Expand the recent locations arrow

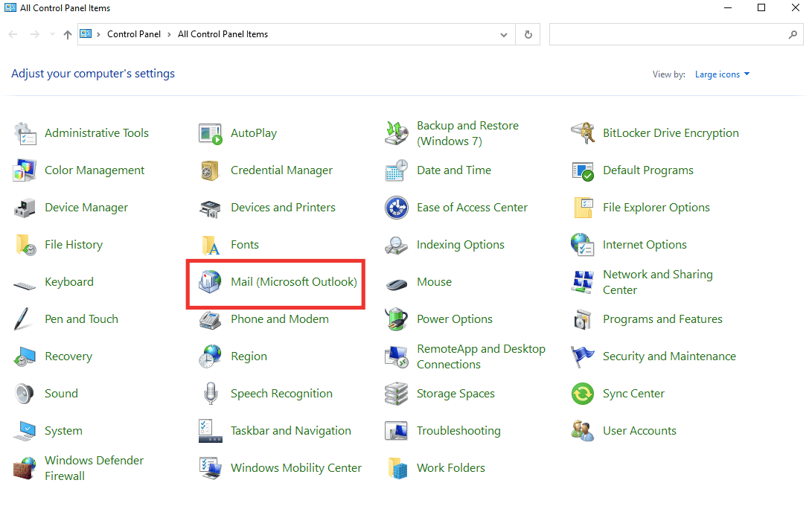point(52,35)
